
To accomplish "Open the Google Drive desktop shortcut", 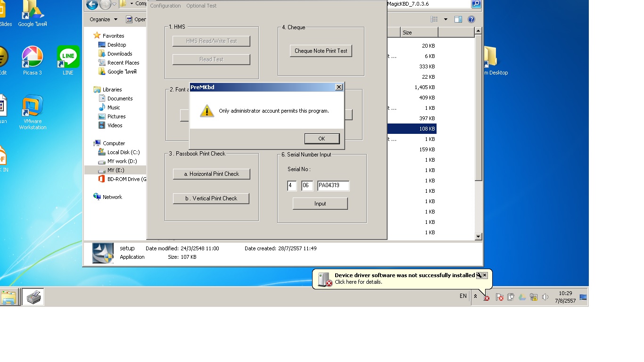I will (x=33, y=13).
